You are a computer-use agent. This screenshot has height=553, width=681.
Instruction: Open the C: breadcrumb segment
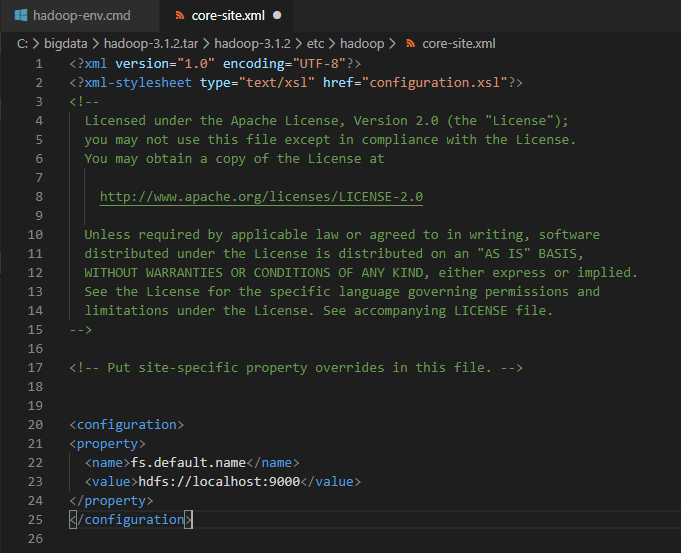tap(22, 43)
